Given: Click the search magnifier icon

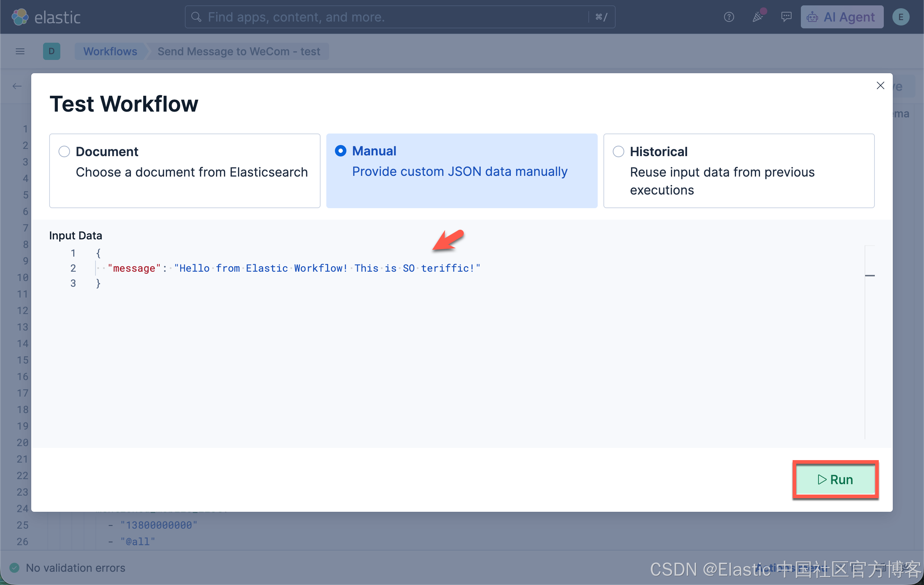Looking at the screenshot, I should [x=196, y=17].
